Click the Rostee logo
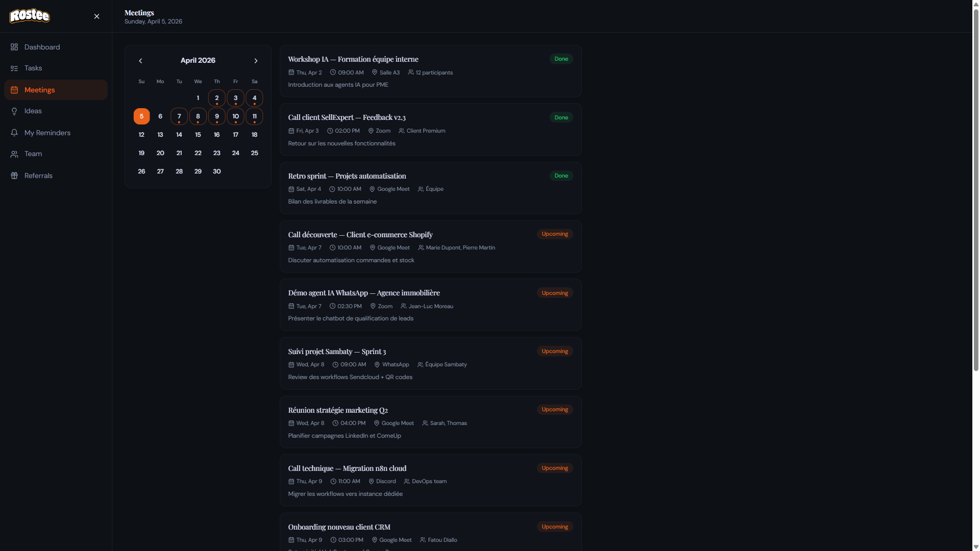980x551 pixels. 30,16
